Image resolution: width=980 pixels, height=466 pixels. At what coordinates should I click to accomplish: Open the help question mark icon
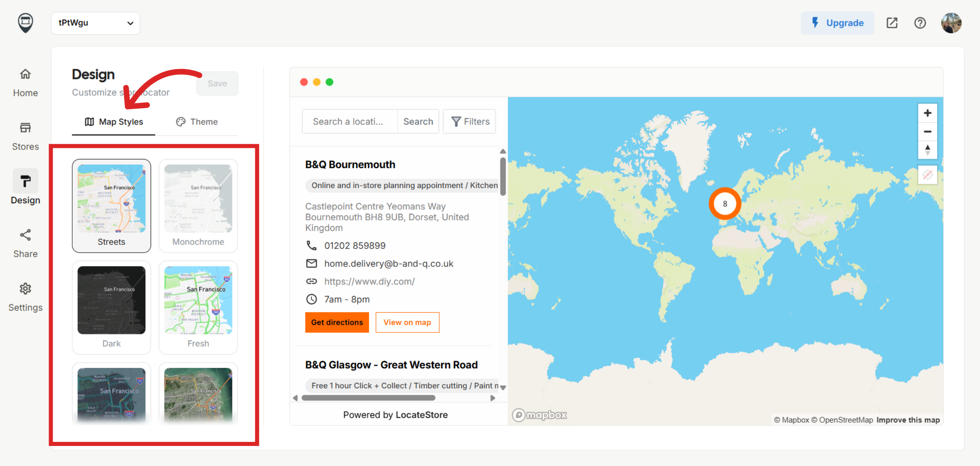pyautogui.click(x=920, y=23)
